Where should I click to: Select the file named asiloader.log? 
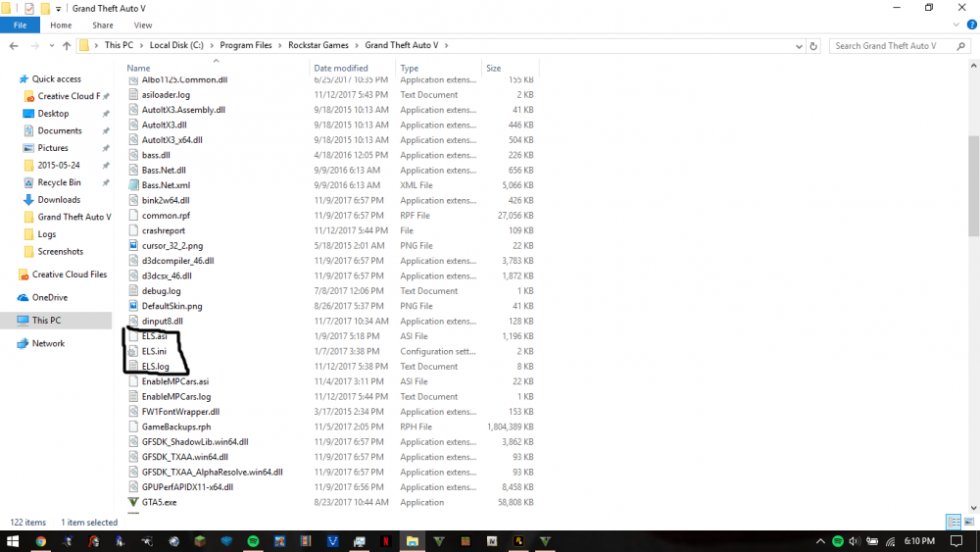tap(166, 95)
